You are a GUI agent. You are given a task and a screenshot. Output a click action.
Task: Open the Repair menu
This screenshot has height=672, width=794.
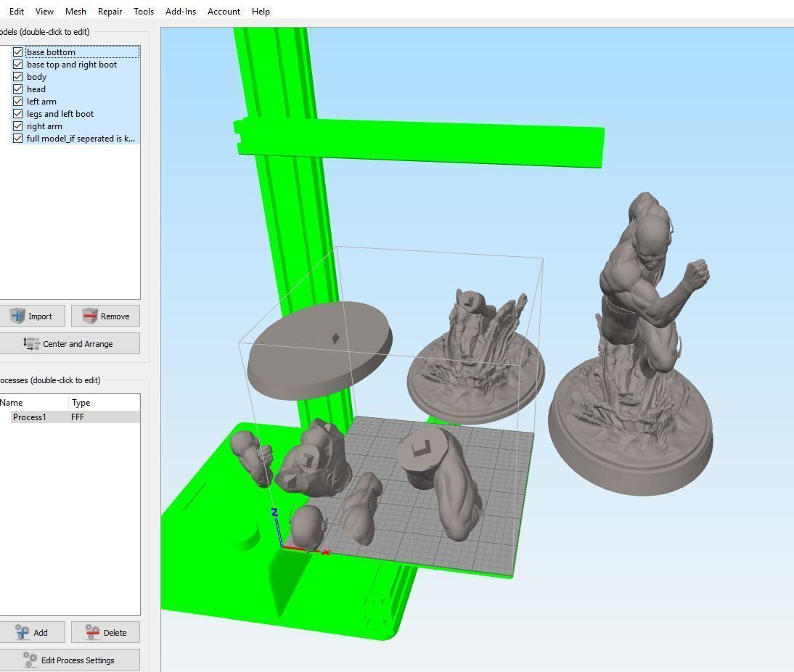(110, 11)
